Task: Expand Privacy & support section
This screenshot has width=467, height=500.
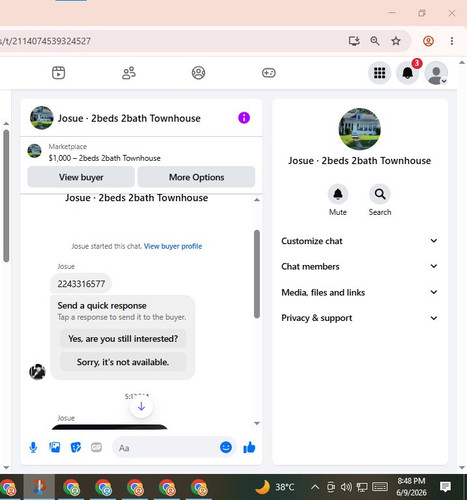Action: pyautogui.click(x=359, y=318)
